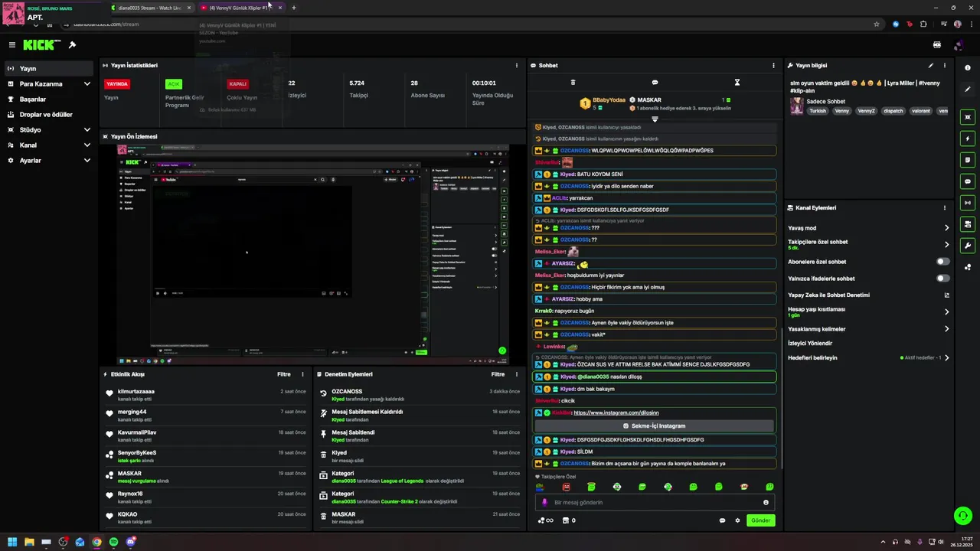Screen dimensions: 980x551
Task: Open Windows Start menu
Action: pos(12,542)
